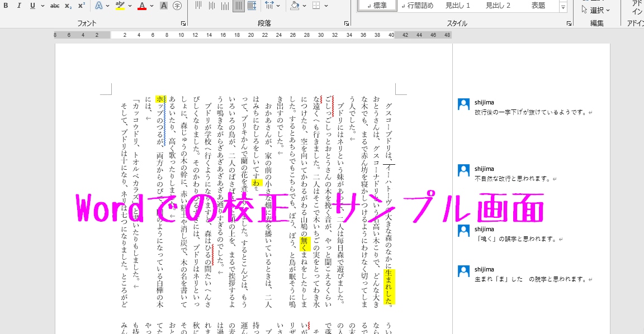This screenshot has height=334, width=644.
Task: Click shijima avatar beside 「鳴く」の誤字 comment
Action: 463,231
